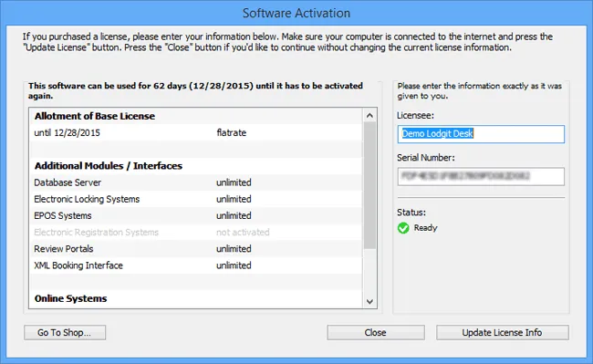Click the 'Ready' status text
Screen dimensions: 593x364
[x=425, y=228]
